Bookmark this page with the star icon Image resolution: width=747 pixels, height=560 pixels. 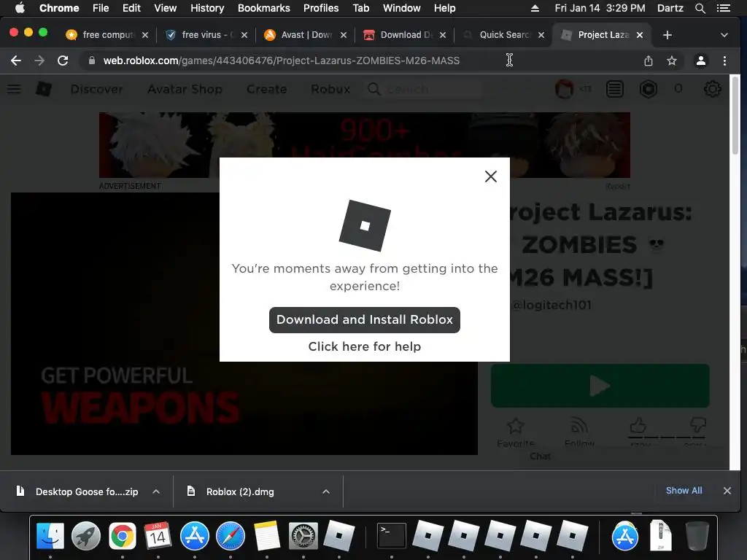tap(672, 61)
